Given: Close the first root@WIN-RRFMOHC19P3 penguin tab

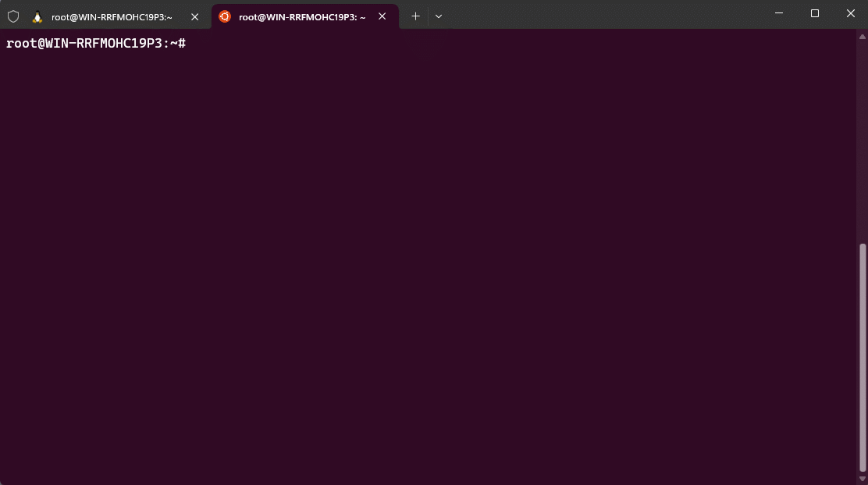Looking at the screenshot, I should click(x=194, y=17).
